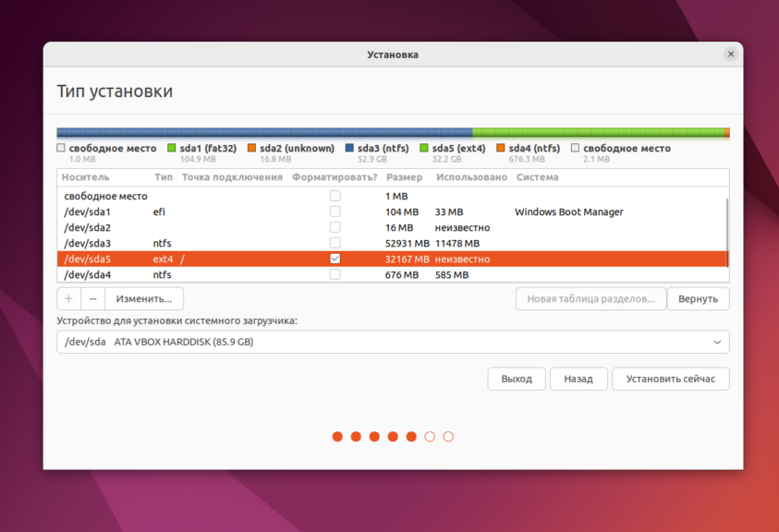Toggle the format checkbox for /dev/sda3
Screen dimensions: 779x532
(x=335, y=243)
